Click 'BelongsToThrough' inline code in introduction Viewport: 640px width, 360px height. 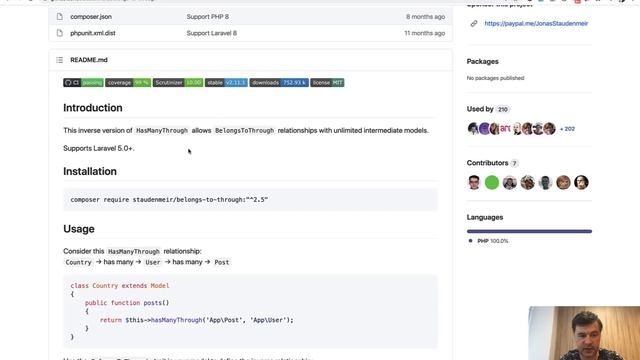click(244, 131)
